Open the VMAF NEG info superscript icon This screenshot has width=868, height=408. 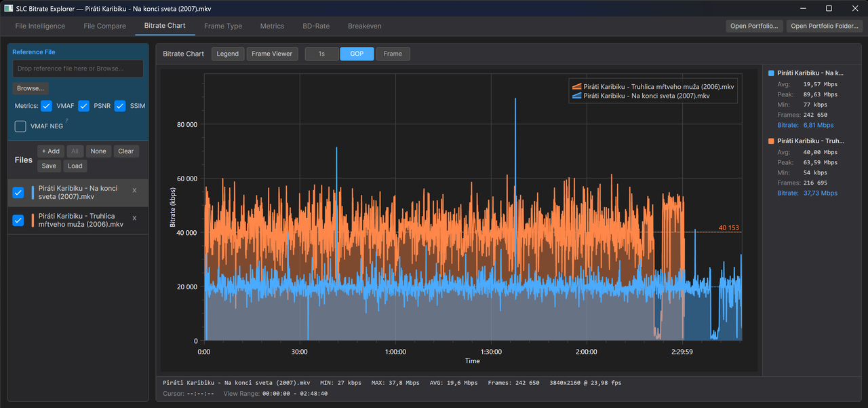coord(66,120)
